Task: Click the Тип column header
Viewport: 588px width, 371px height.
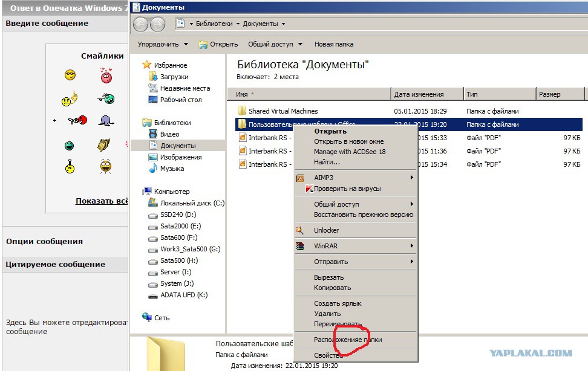Action: pos(500,94)
